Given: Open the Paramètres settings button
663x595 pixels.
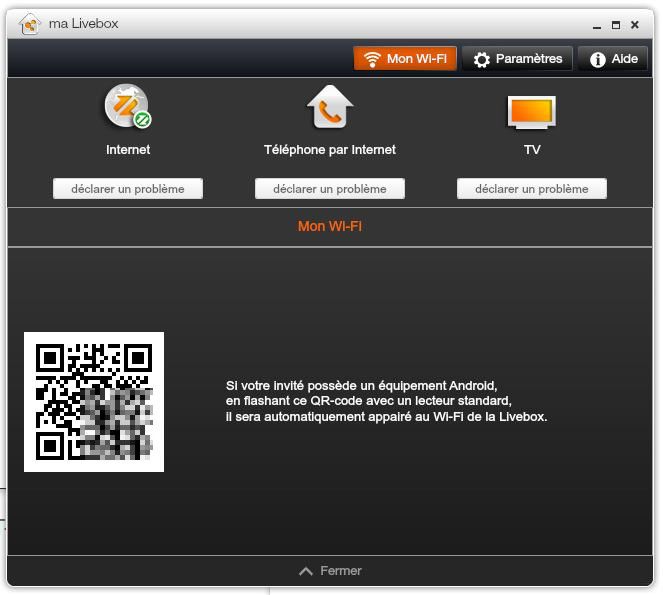Looking at the screenshot, I should point(517,58).
